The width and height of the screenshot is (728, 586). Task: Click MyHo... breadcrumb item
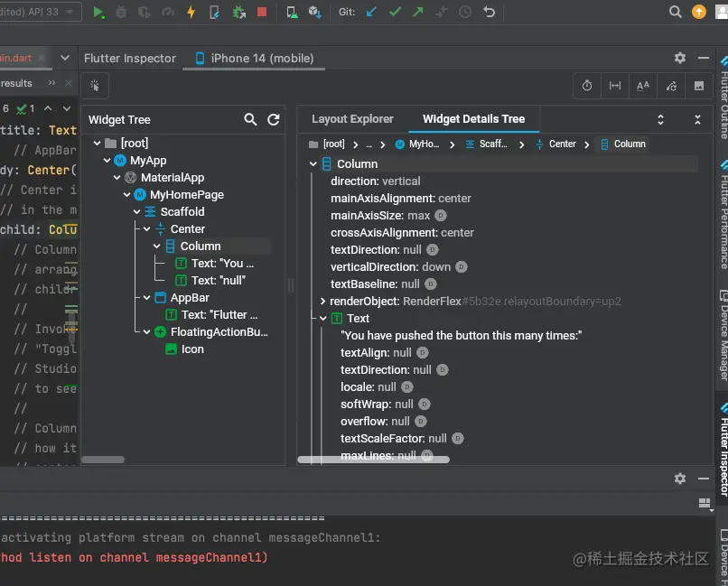click(x=417, y=144)
